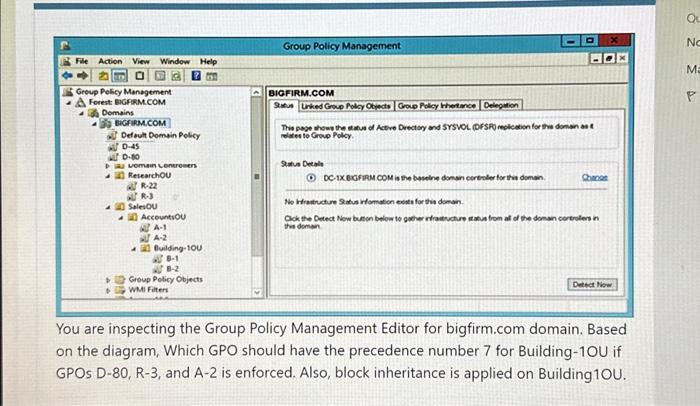Image resolution: width=700 pixels, height=406 pixels.
Task: Click tree pane scrollbar down arrow
Action: point(257,293)
